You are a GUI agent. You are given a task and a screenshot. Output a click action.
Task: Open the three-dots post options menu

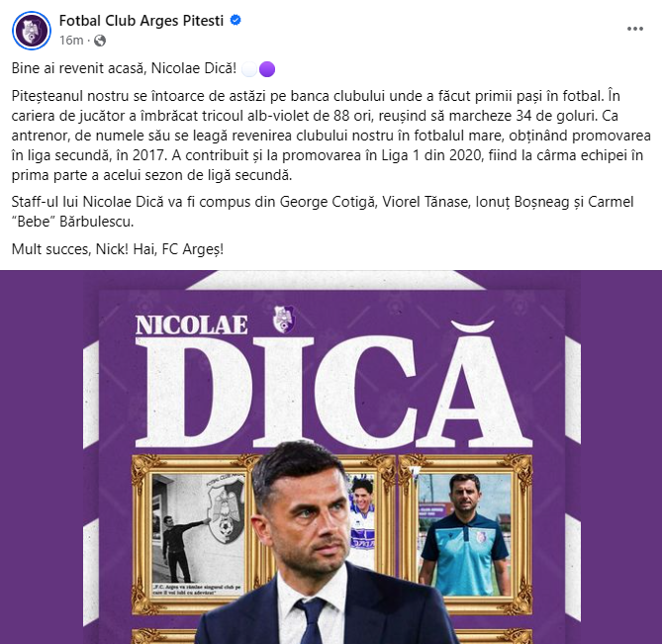click(635, 29)
